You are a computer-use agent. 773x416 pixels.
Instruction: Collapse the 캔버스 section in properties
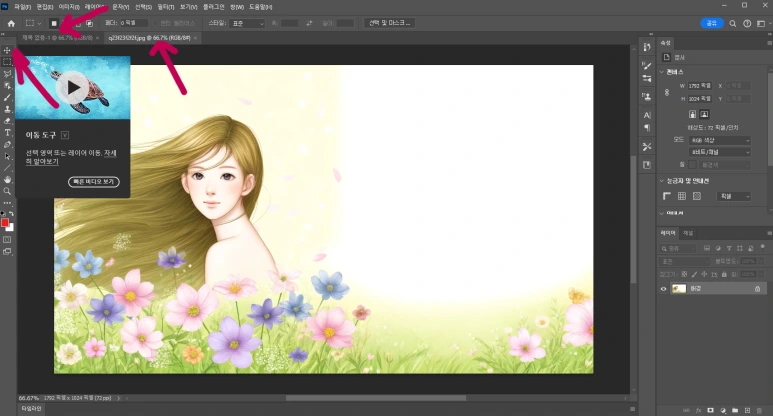click(x=662, y=72)
